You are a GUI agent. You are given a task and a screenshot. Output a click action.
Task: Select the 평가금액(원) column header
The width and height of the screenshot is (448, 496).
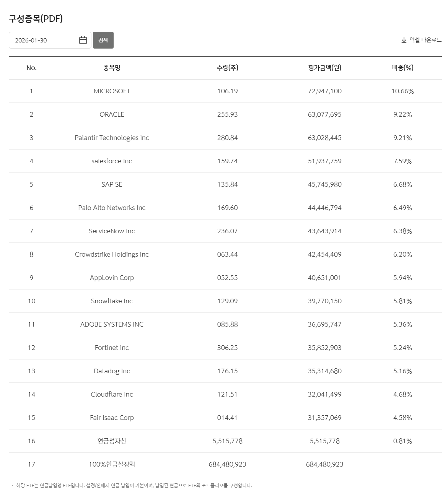click(324, 68)
